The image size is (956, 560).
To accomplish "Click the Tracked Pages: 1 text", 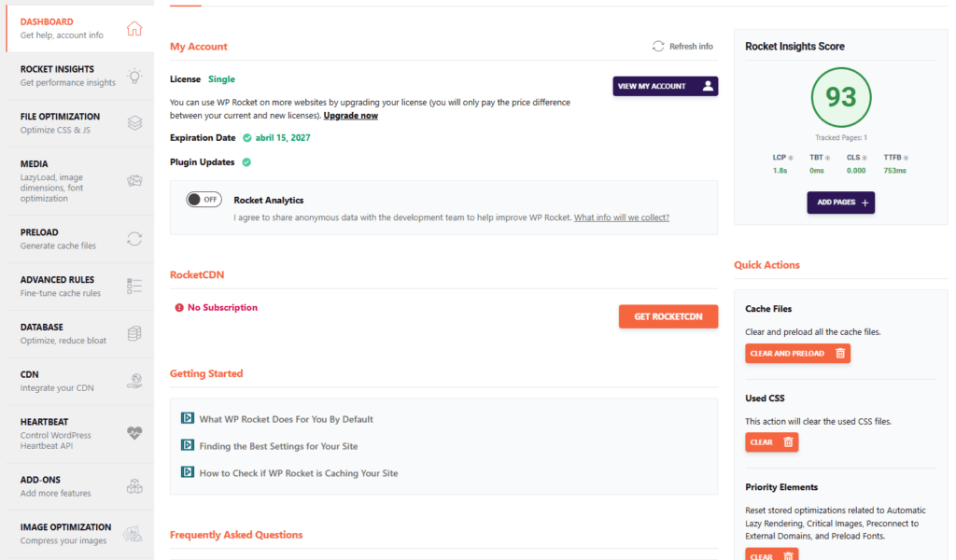I will [x=841, y=138].
